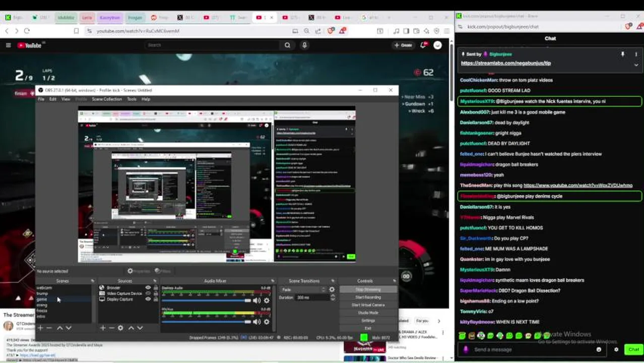Click the Mic/Aux volume slider
The image size is (644, 363).
point(207,322)
